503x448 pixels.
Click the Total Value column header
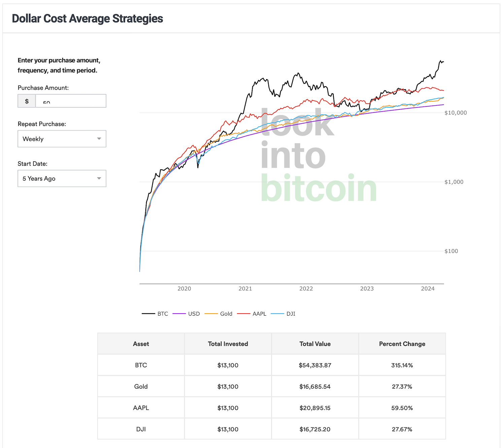tap(315, 344)
